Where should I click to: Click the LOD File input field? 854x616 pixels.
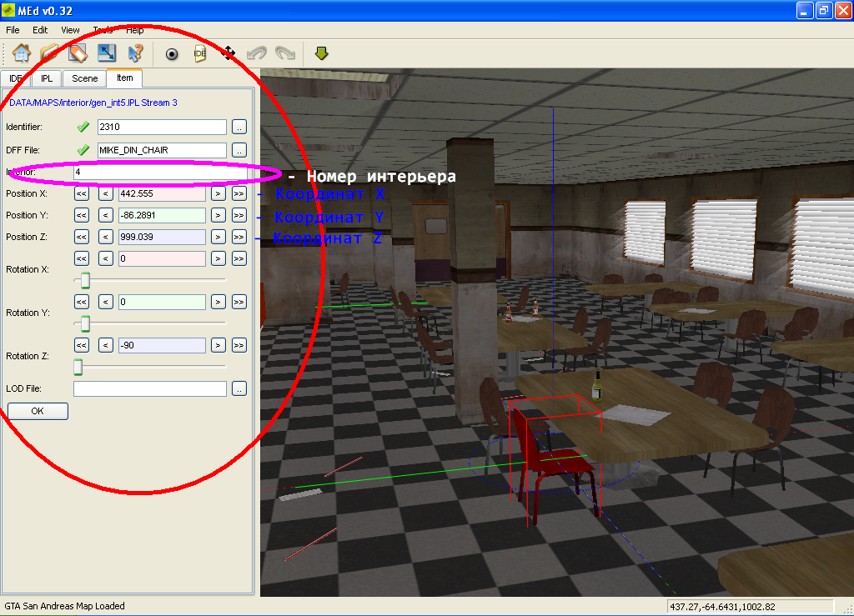tap(150, 388)
